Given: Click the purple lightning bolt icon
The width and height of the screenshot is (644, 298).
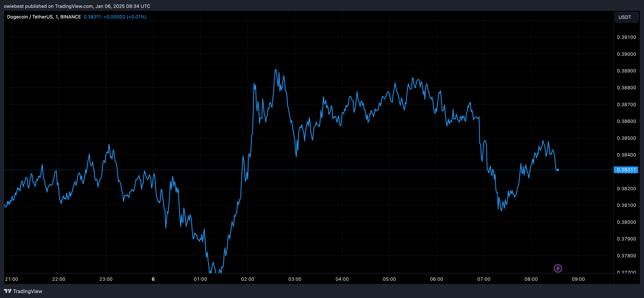Looking at the screenshot, I should point(558,268).
